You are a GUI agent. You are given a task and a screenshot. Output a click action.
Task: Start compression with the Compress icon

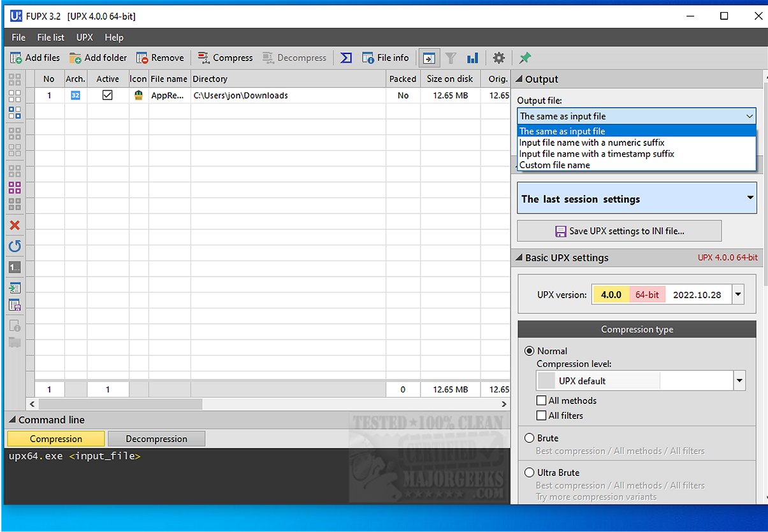tap(203, 58)
